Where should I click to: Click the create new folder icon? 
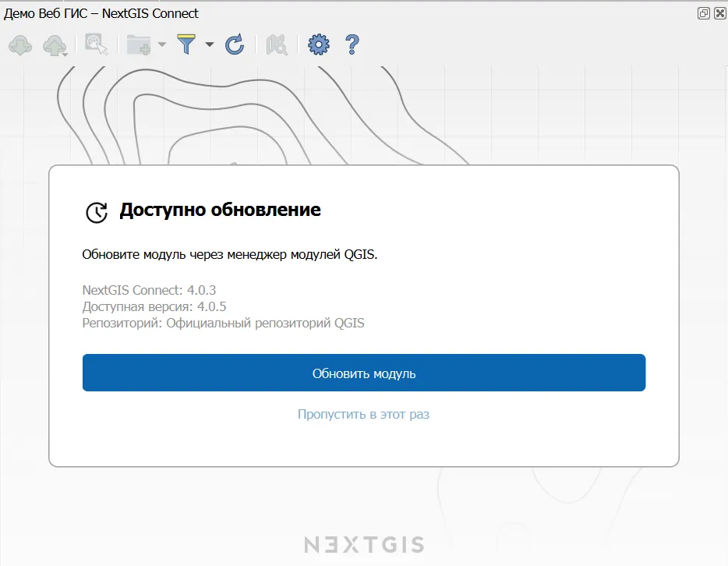[x=139, y=45]
